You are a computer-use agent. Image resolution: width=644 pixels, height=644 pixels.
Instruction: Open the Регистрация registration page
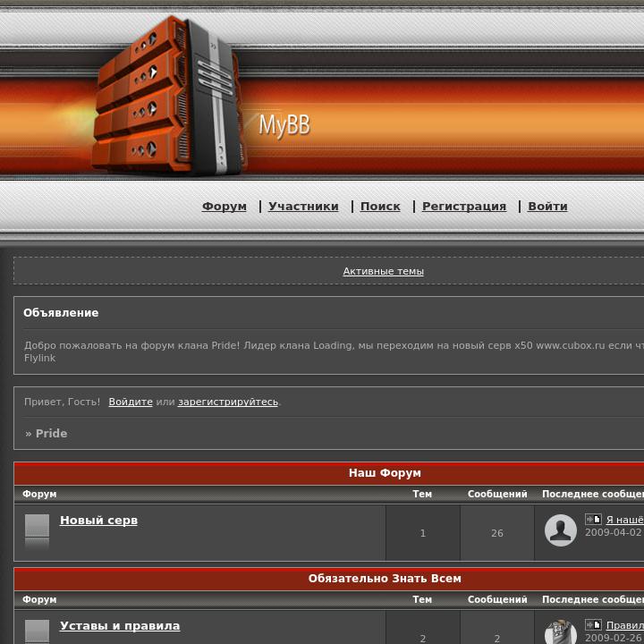click(x=464, y=207)
